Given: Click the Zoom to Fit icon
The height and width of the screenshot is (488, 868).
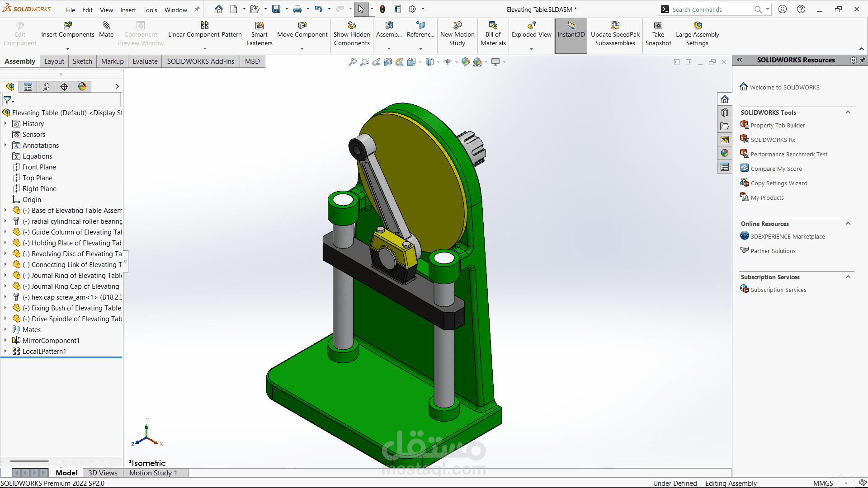Looking at the screenshot, I should [x=353, y=62].
